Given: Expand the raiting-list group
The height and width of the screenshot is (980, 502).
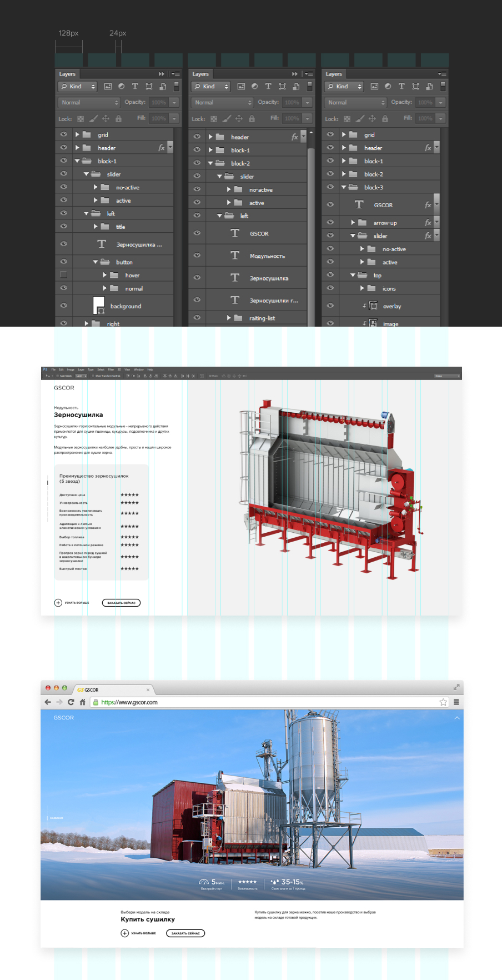Looking at the screenshot, I should point(229,318).
